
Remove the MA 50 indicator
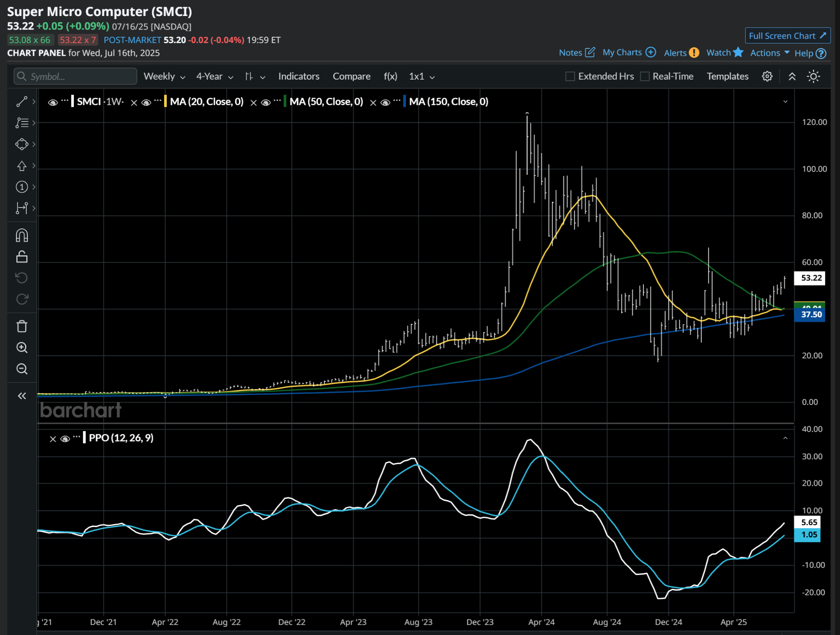click(253, 103)
